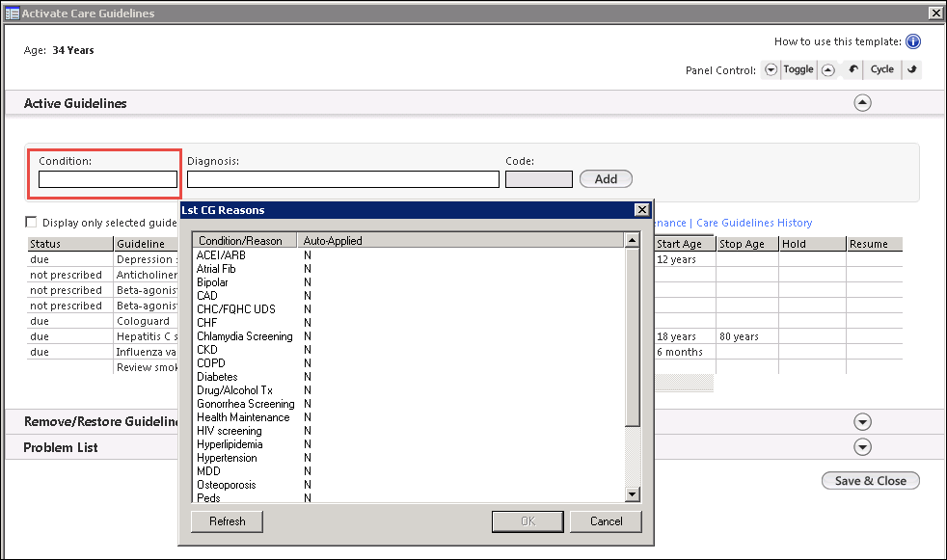Collapse the Active Guidelines panel
This screenshot has width=947, height=560.
862,103
